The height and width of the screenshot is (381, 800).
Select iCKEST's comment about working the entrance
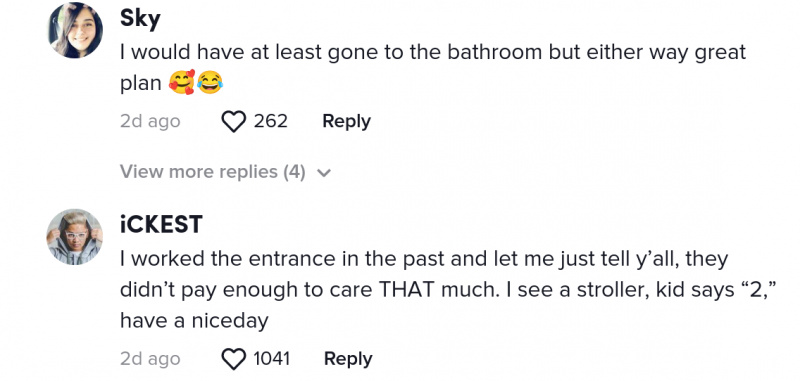click(x=452, y=290)
